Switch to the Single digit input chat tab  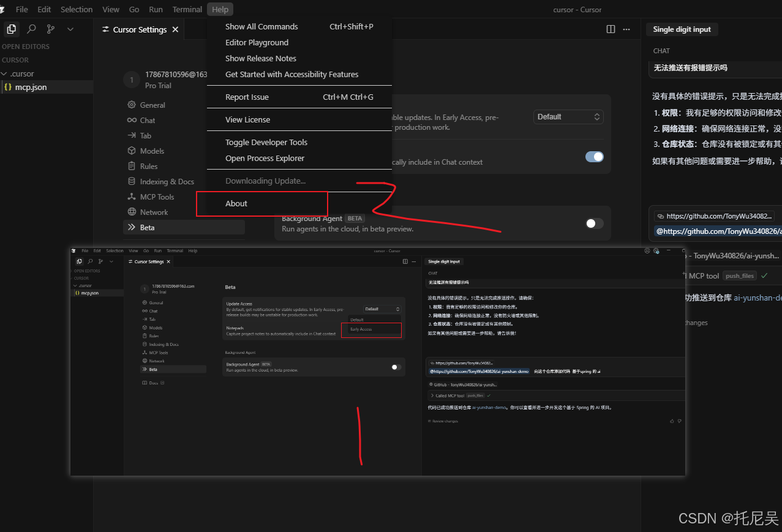[682, 29]
